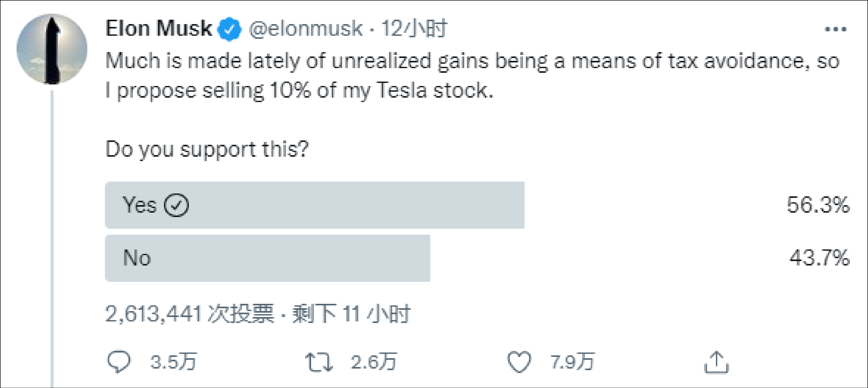Click the 7.9万 like count
868x388 pixels.
(x=572, y=362)
